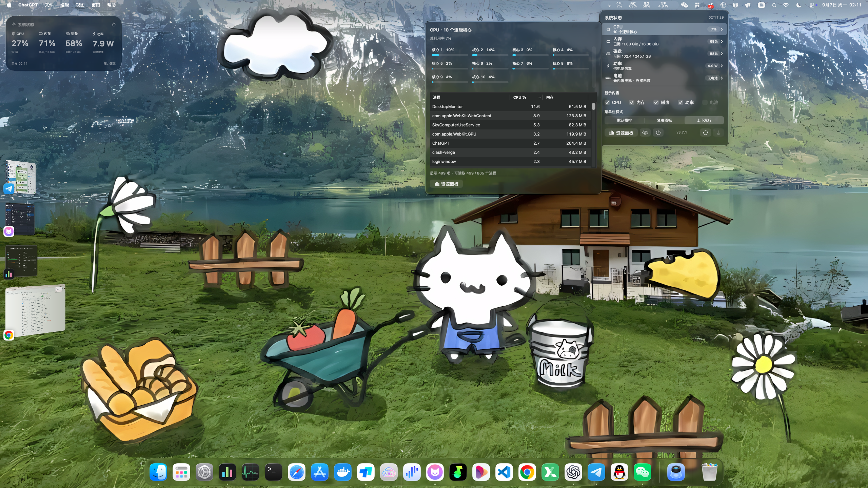Select the 紧凑图标 menu bar style
Screen dimensions: 868x488
(664, 120)
